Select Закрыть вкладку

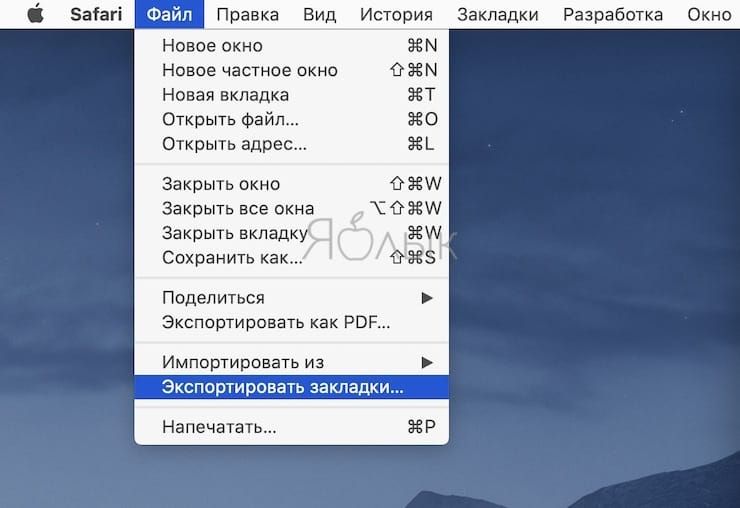[x=292, y=233]
